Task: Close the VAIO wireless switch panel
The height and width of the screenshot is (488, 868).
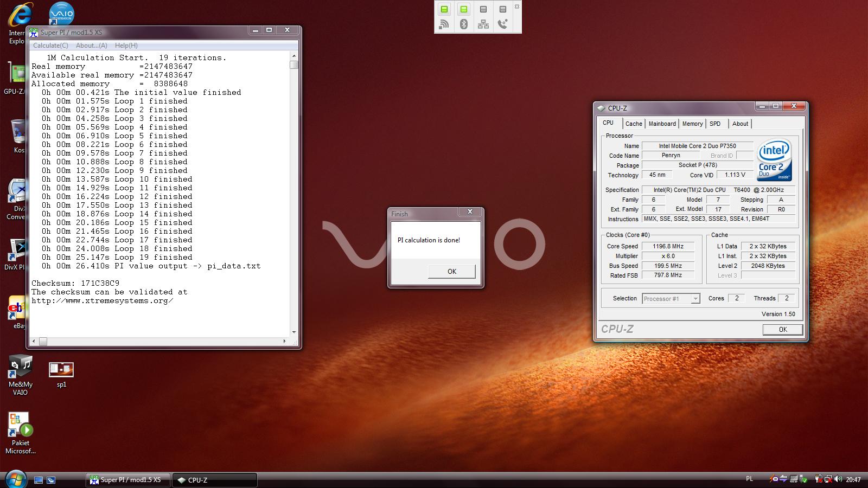Action: click(x=517, y=7)
